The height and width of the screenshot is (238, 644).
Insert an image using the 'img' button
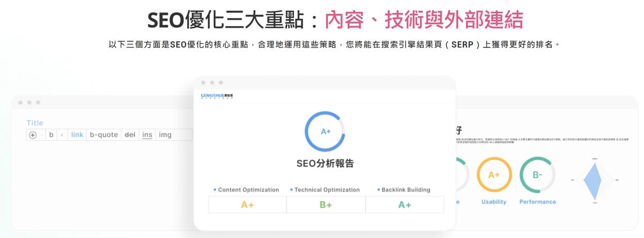pos(165,135)
